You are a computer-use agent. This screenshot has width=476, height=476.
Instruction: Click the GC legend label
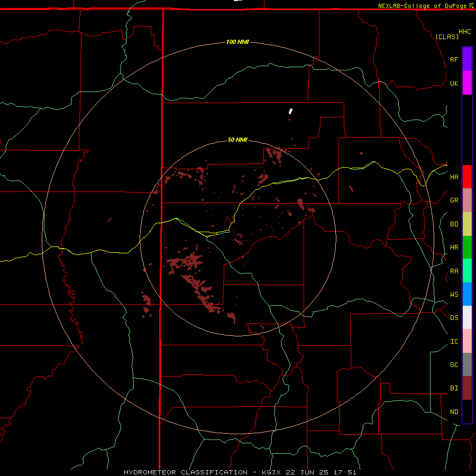(454, 364)
